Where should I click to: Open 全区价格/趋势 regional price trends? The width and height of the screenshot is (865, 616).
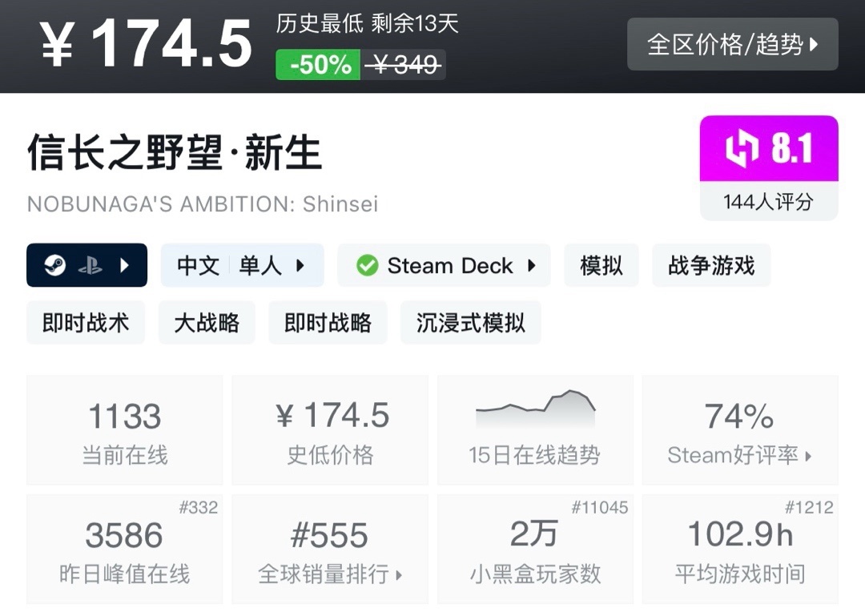732,44
